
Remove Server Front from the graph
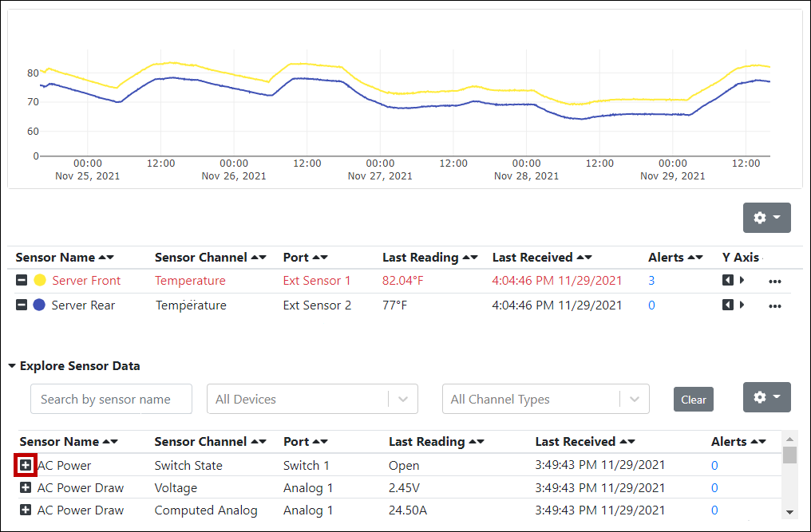[x=22, y=281]
